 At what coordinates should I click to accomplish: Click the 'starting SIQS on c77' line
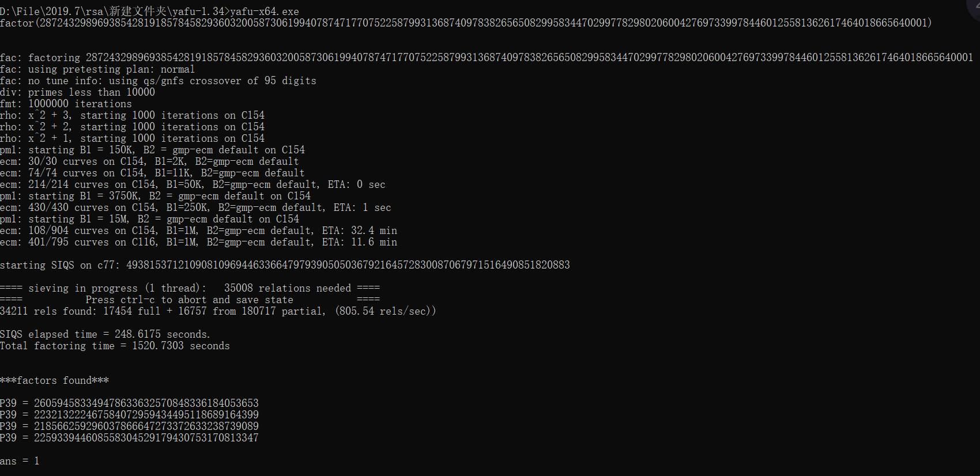coord(285,265)
